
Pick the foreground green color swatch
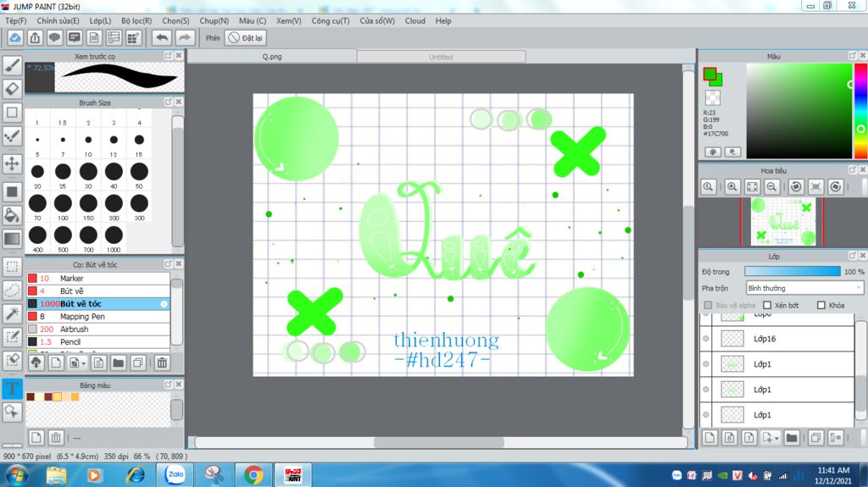[x=709, y=75]
